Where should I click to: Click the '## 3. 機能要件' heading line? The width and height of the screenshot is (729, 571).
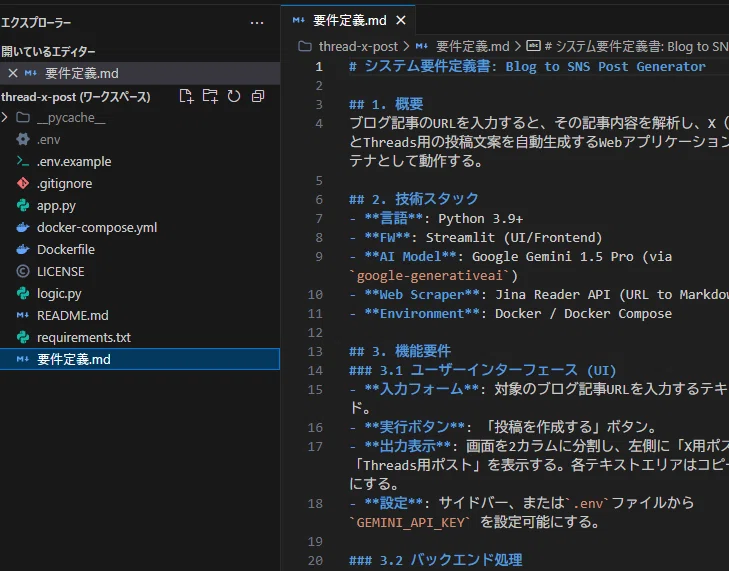point(400,352)
